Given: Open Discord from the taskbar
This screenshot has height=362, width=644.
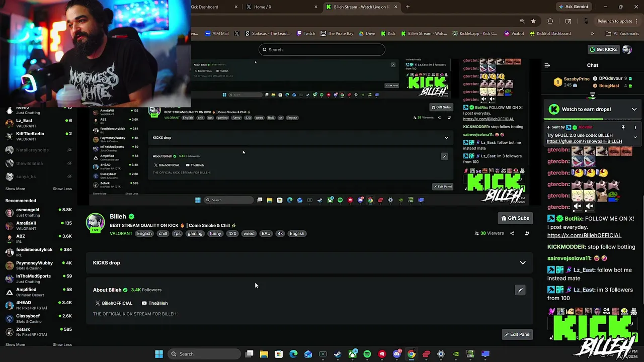Looking at the screenshot, I should coord(397,354).
